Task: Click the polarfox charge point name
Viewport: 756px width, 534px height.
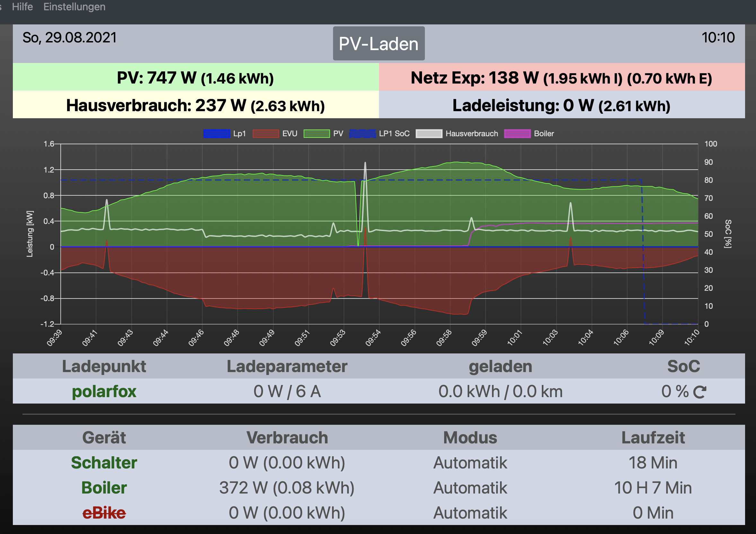Action: pos(104,391)
